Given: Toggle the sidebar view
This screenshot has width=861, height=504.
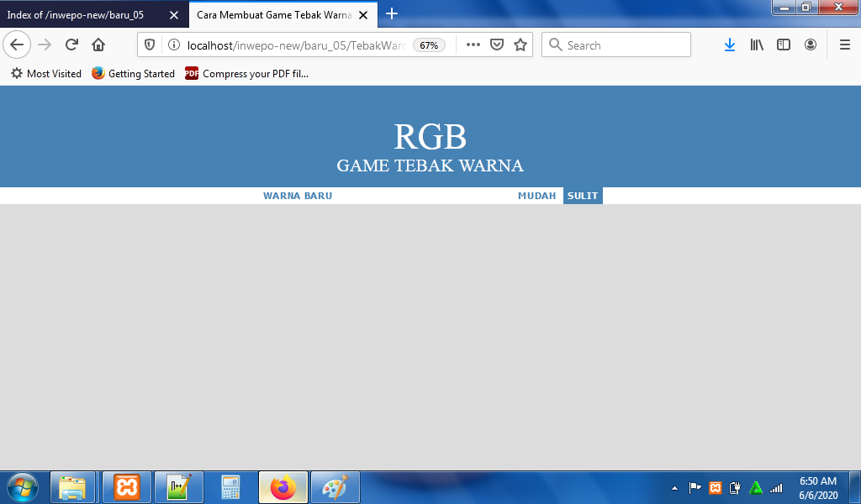Looking at the screenshot, I should click(x=784, y=45).
